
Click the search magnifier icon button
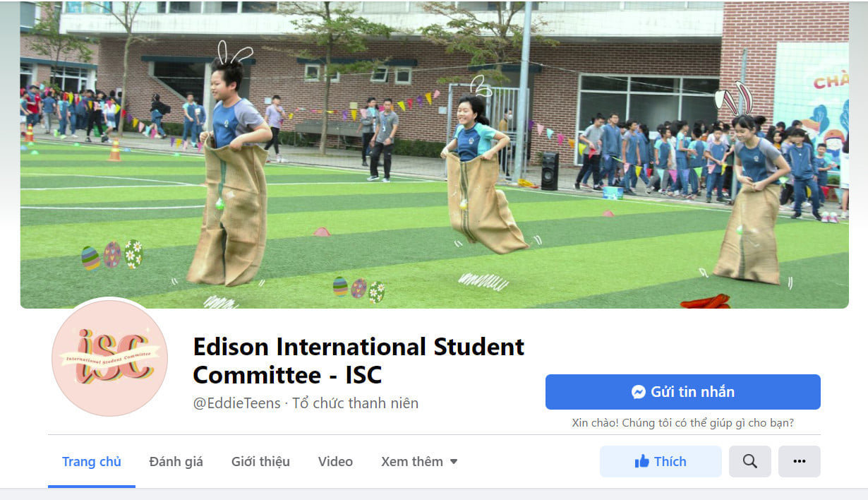coord(749,461)
